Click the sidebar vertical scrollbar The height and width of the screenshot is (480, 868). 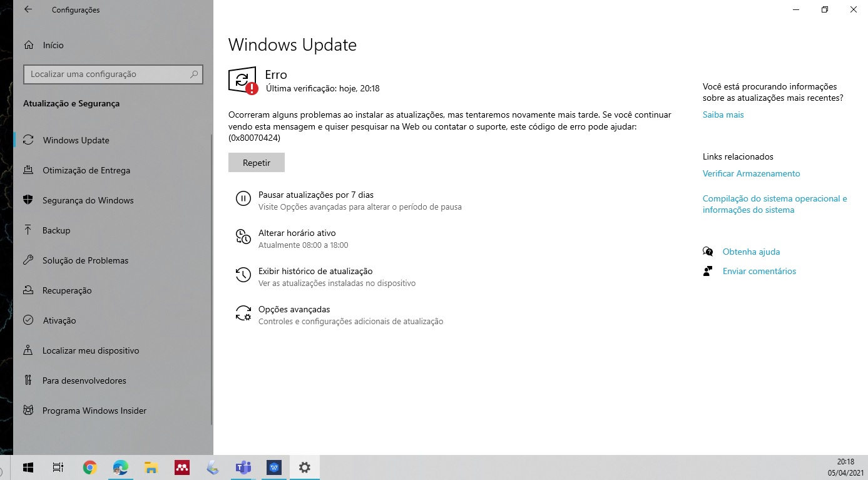[212, 280]
